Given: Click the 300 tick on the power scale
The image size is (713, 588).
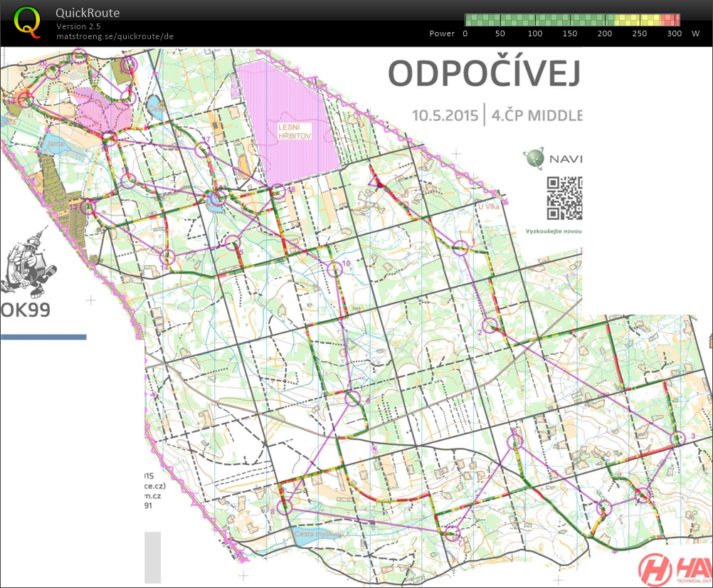Looking at the screenshot, I should click(674, 33).
